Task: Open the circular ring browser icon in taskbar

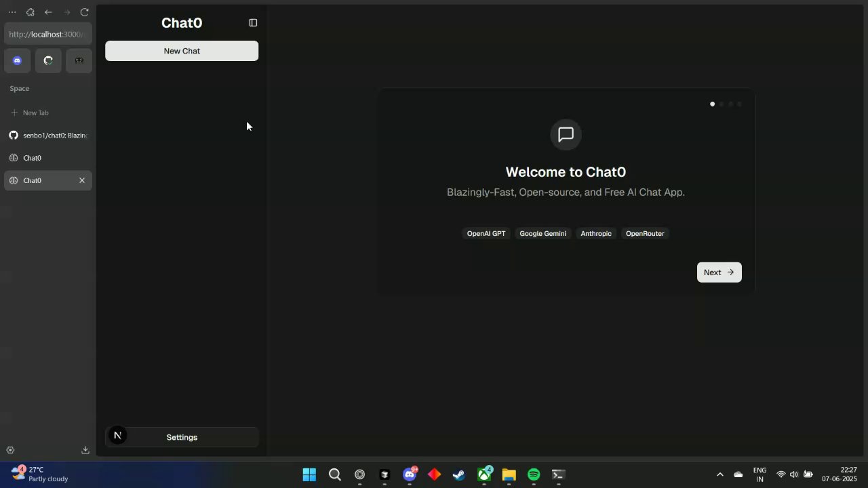Action: coord(359,474)
